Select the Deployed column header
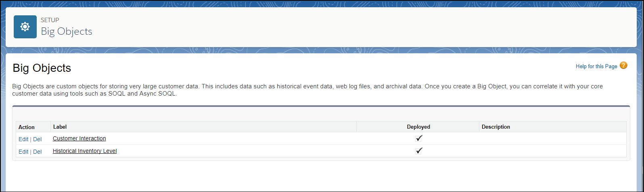The image size is (644, 192). [x=418, y=127]
